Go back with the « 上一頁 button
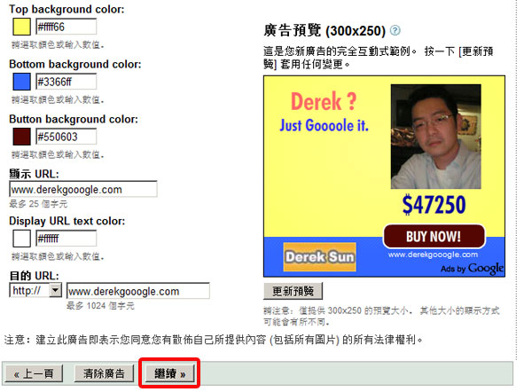 [34, 373]
